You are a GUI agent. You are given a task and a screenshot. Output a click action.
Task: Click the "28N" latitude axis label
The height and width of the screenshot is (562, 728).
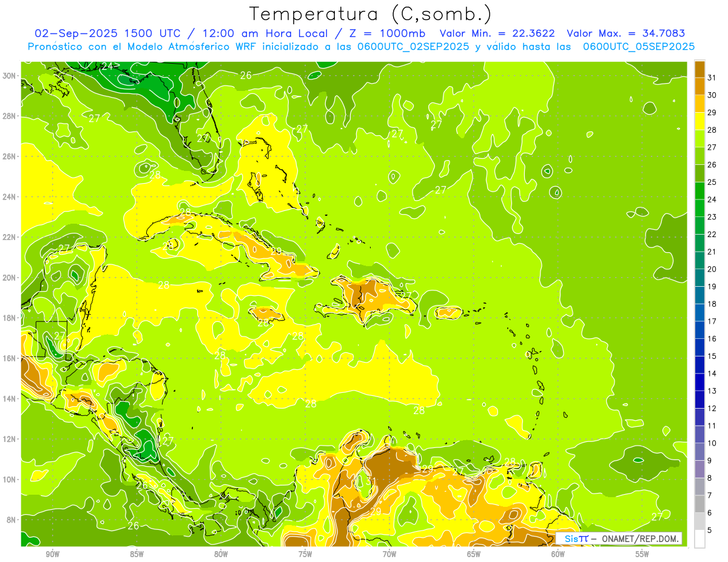9,116
